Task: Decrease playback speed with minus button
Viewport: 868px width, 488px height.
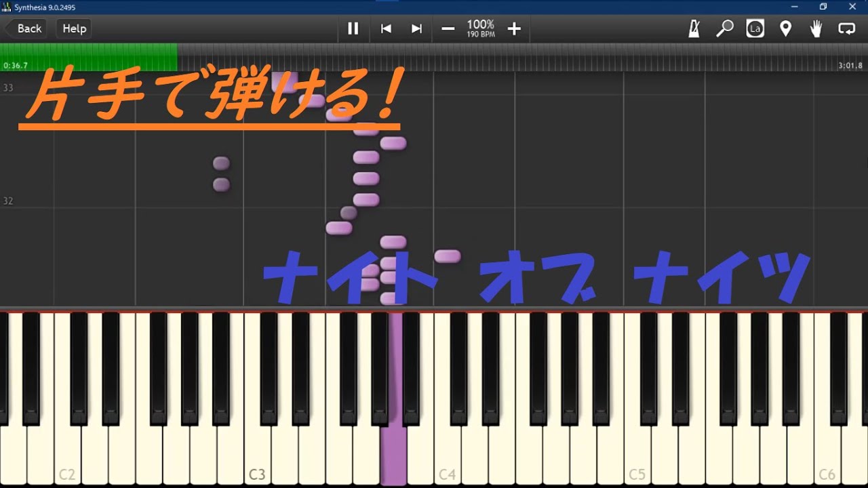Action: tap(448, 28)
